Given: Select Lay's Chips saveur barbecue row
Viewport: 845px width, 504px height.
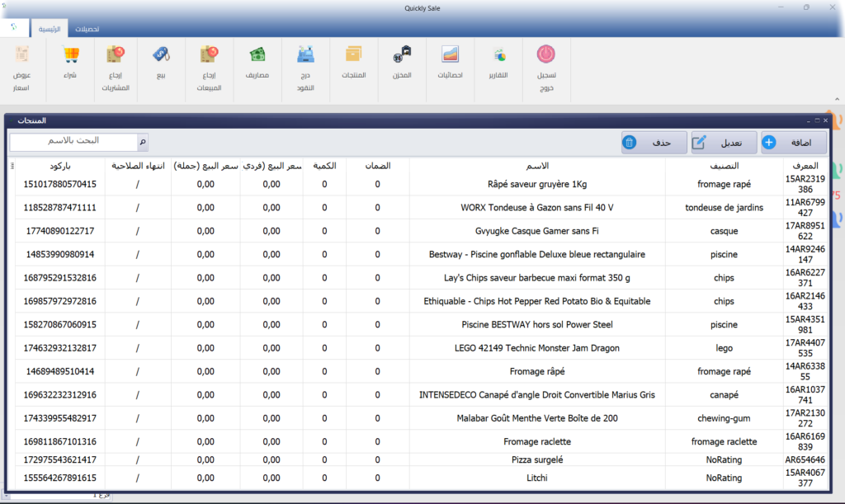Looking at the screenshot, I should 422,278.
